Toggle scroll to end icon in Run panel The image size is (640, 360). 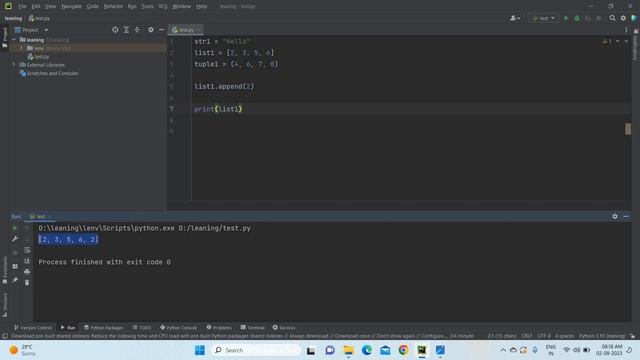(x=27, y=261)
